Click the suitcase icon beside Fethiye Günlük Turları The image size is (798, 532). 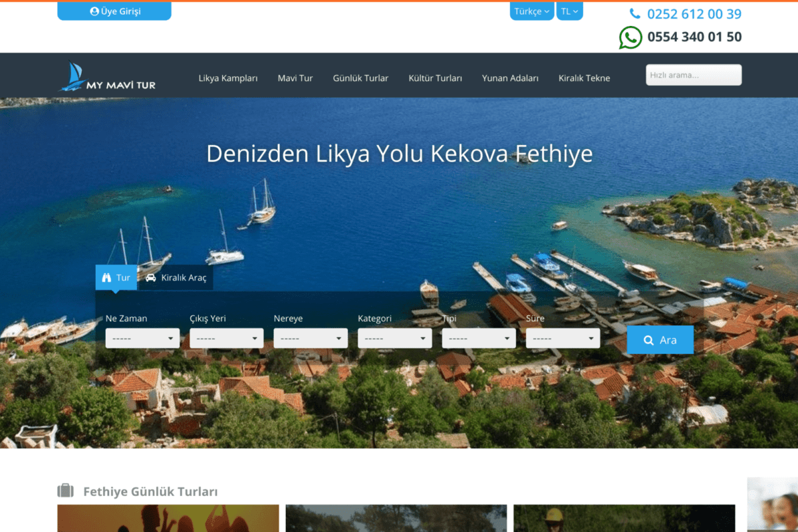pyautogui.click(x=65, y=491)
